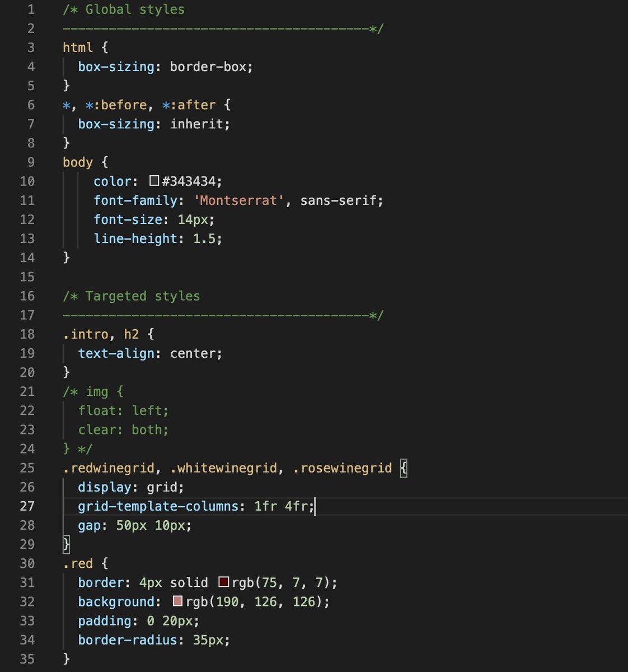Click 'sans-serif' on the font-family line

point(338,200)
